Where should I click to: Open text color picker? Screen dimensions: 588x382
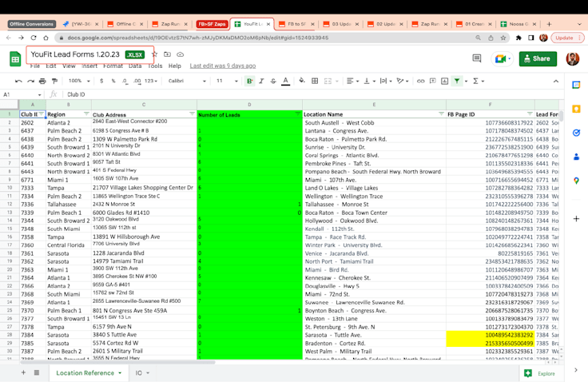coord(286,81)
